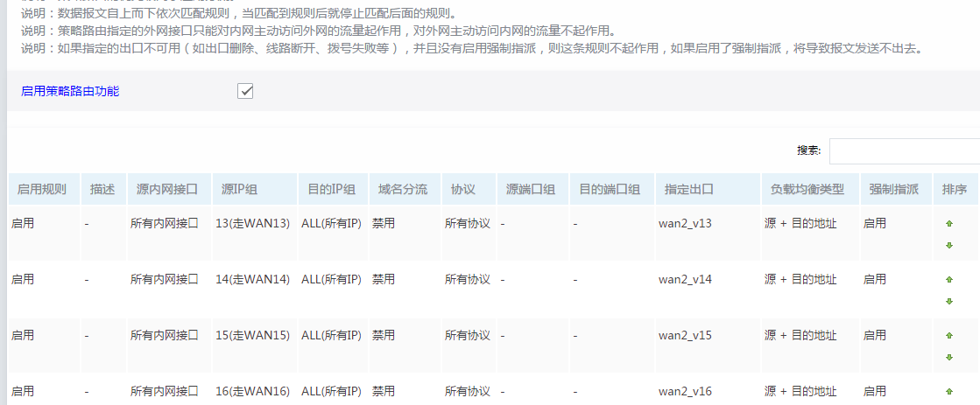Click the 启用策略路由功能 label
Screen dimensions: 980x405
[70, 91]
